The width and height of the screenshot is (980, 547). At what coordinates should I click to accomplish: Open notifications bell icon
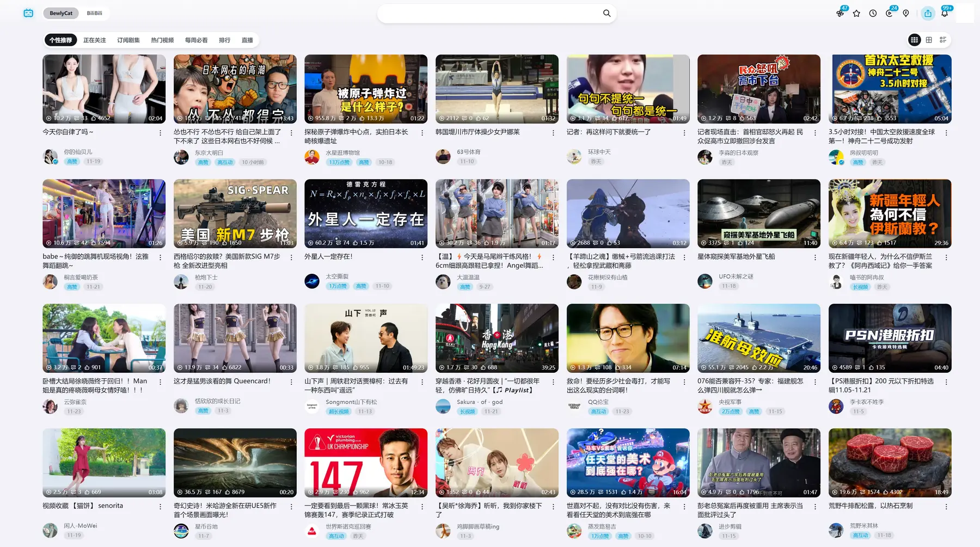click(x=945, y=13)
